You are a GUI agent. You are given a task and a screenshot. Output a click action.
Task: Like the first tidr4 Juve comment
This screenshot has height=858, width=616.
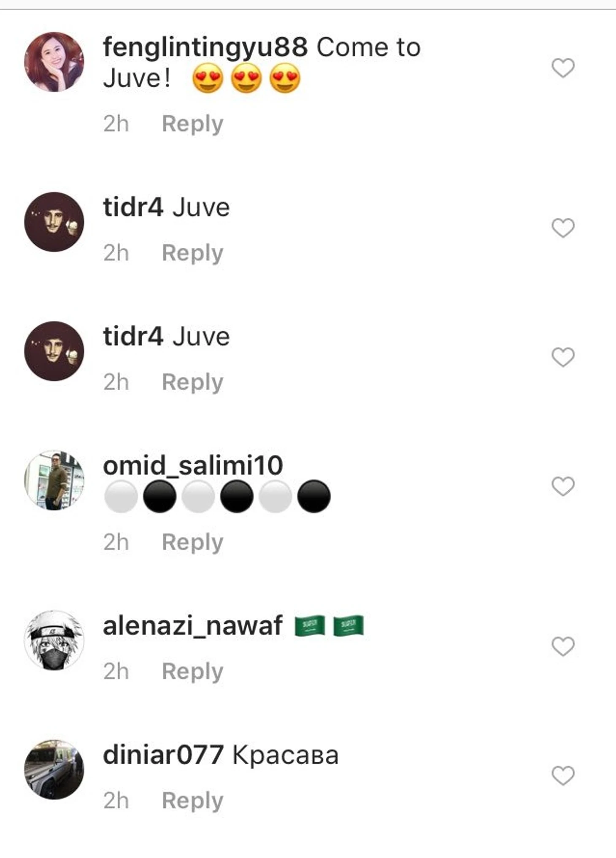pyautogui.click(x=563, y=228)
